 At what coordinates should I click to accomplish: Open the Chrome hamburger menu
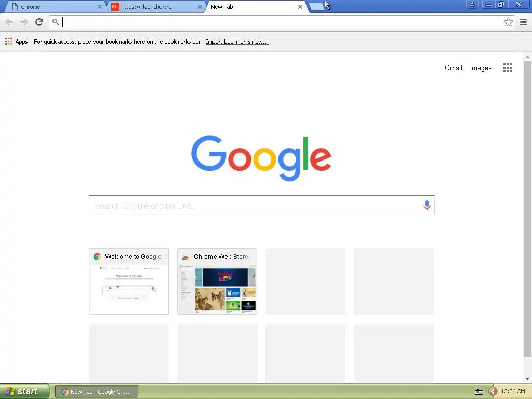[x=523, y=22]
